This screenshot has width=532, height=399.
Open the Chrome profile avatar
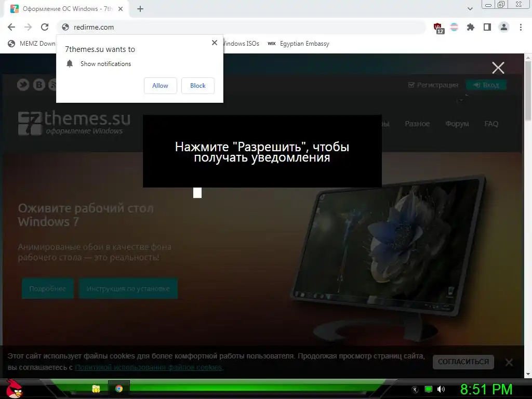pyautogui.click(x=504, y=27)
